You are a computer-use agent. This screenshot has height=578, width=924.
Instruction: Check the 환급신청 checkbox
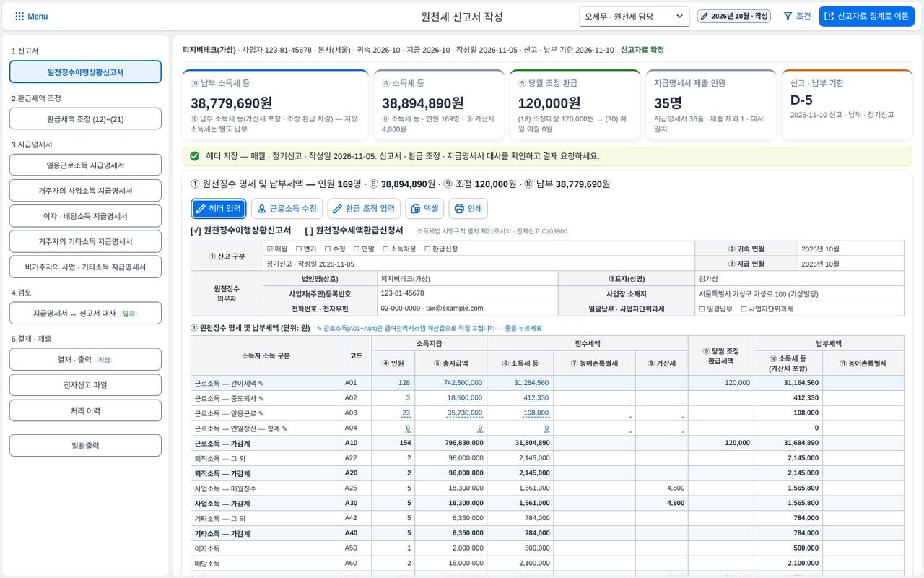(x=427, y=249)
